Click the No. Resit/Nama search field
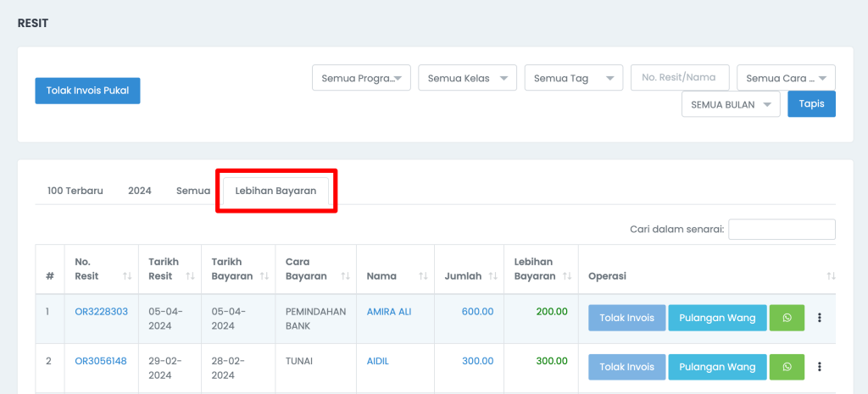The width and height of the screenshot is (868, 394). point(680,77)
